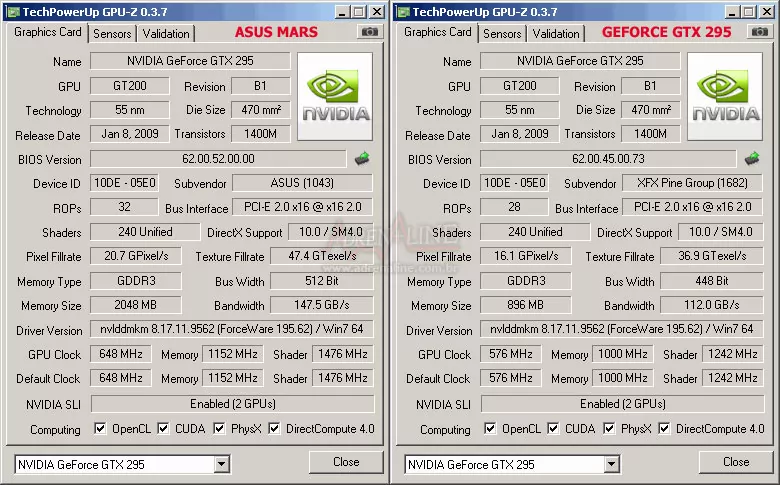
Task: Open the GPU selector dropdown in GEFORCE GTX 295 window
Action: (x=611, y=465)
